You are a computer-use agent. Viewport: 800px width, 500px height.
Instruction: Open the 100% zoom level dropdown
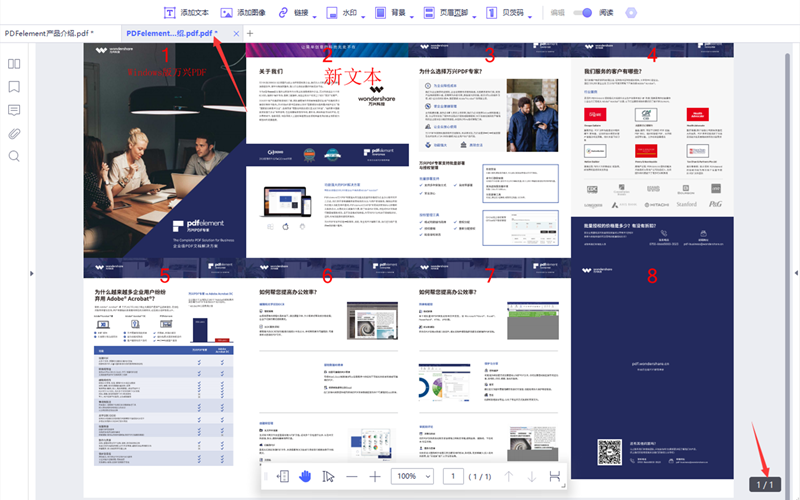[x=412, y=477]
